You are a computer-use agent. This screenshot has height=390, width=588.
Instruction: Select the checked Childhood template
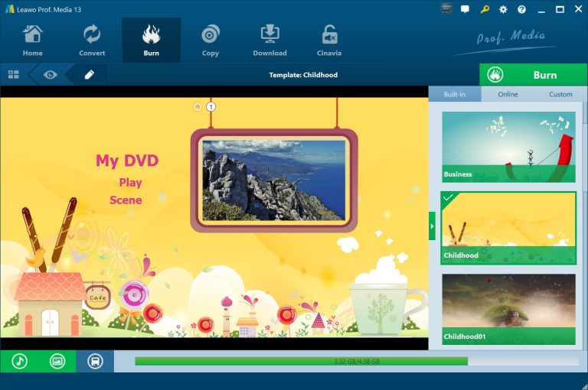[x=508, y=228]
